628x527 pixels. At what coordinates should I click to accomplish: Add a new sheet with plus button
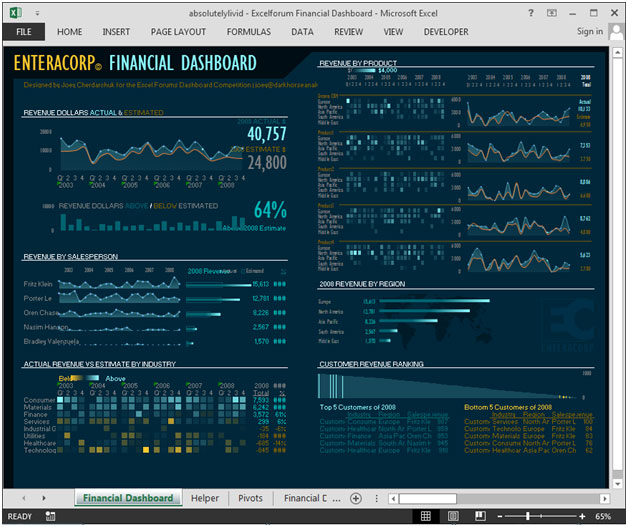[x=356, y=498]
